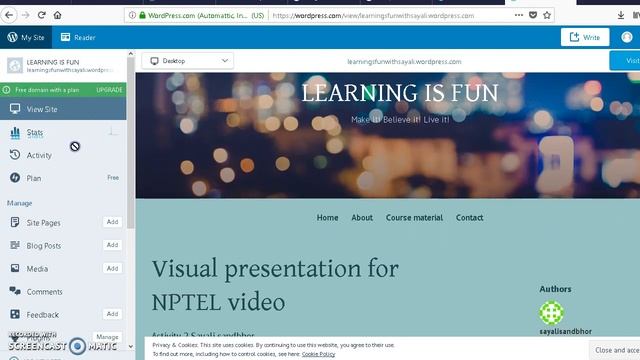
Task: Click the Desktop monitor icon
Action: pyautogui.click(x=154, y=61)
